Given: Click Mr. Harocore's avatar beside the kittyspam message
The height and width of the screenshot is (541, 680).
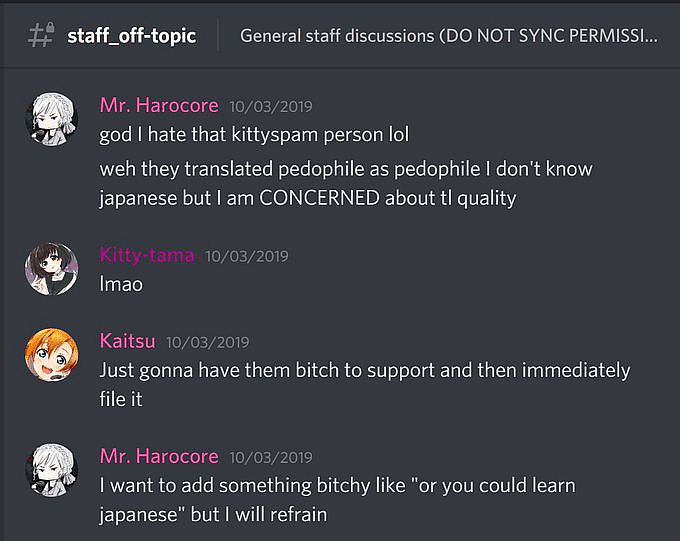Looking at the screenshot, I should click(x=50, y=119).
